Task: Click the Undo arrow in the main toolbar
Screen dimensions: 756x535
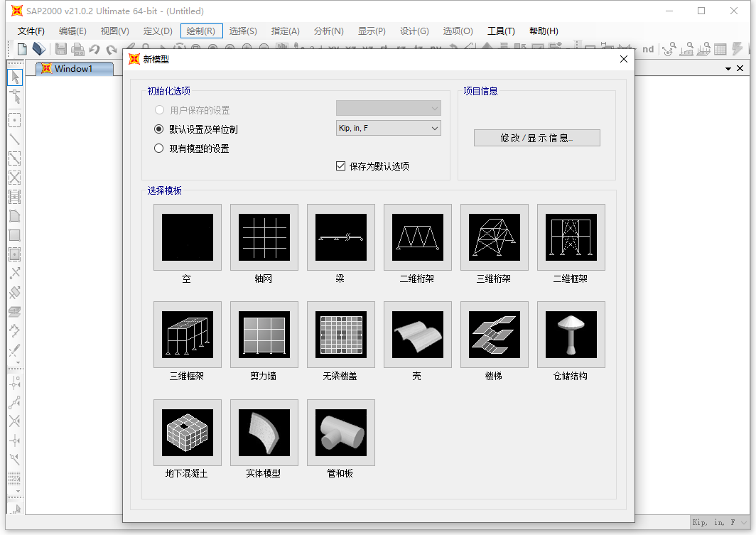Action: pos(94,49)
